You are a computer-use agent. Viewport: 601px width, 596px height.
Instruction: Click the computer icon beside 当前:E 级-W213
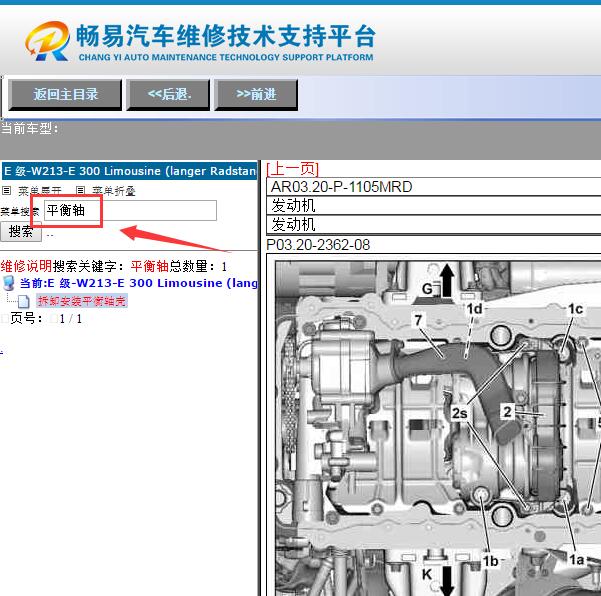click(x=8, y=283)
